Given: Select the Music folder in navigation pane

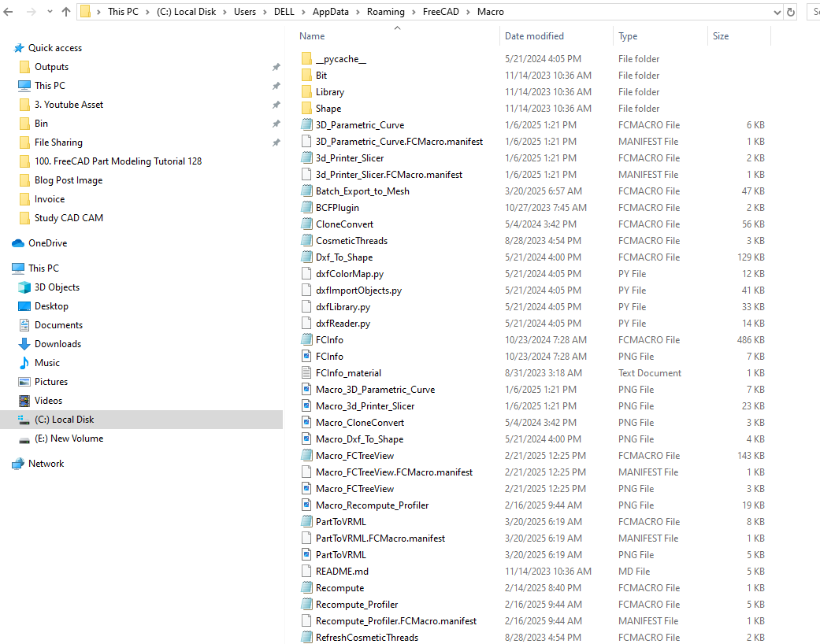Looking at the screenshot, I should (46, 363).
